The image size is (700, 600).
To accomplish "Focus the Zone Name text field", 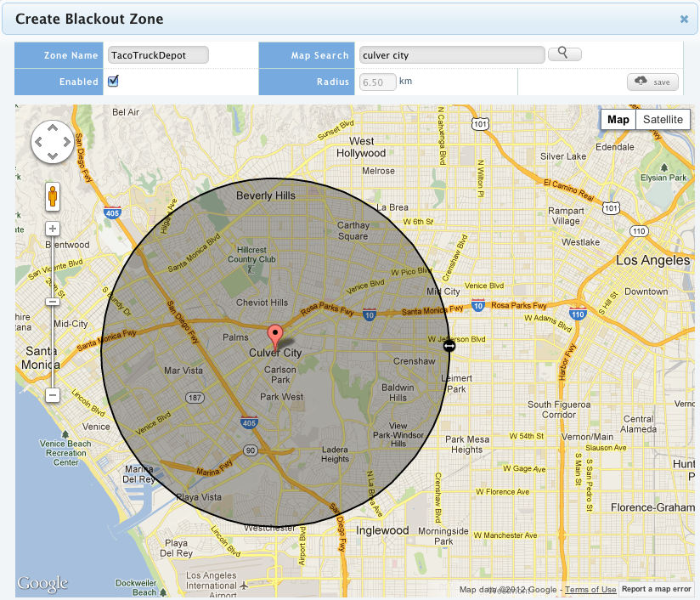I will click(x=158, y=55).
